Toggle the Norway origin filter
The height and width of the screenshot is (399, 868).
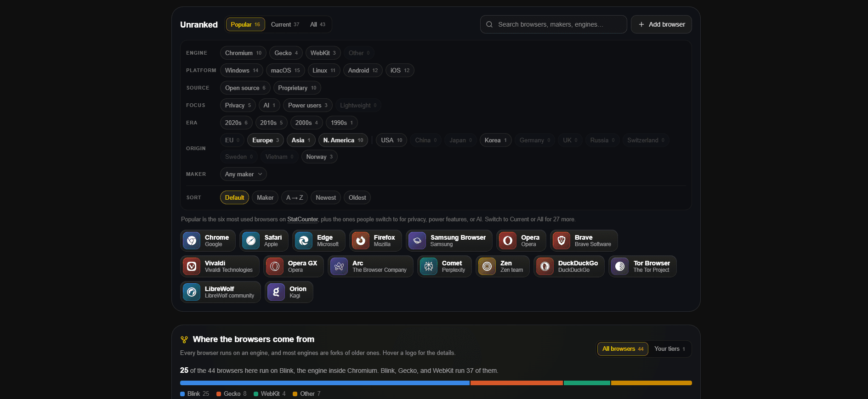point(319,157)
